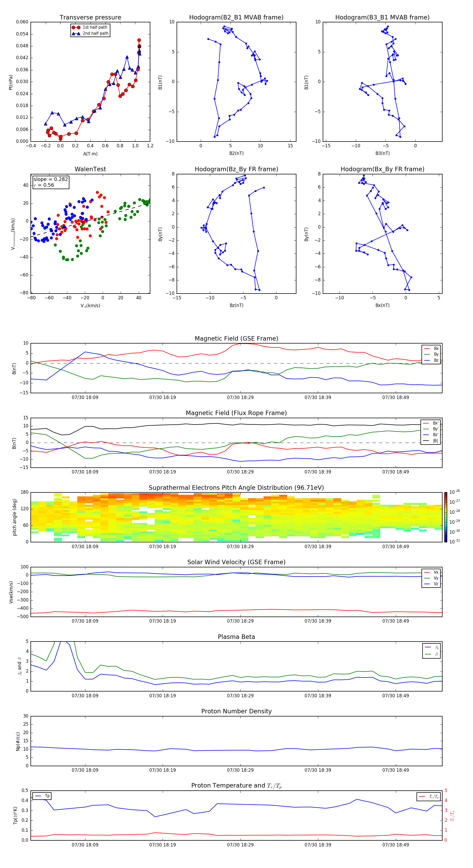This screenshot has height=868, width=473.
Task: Click the 'V_A(km/s)' x-axis label
Action: coord(90,306)
